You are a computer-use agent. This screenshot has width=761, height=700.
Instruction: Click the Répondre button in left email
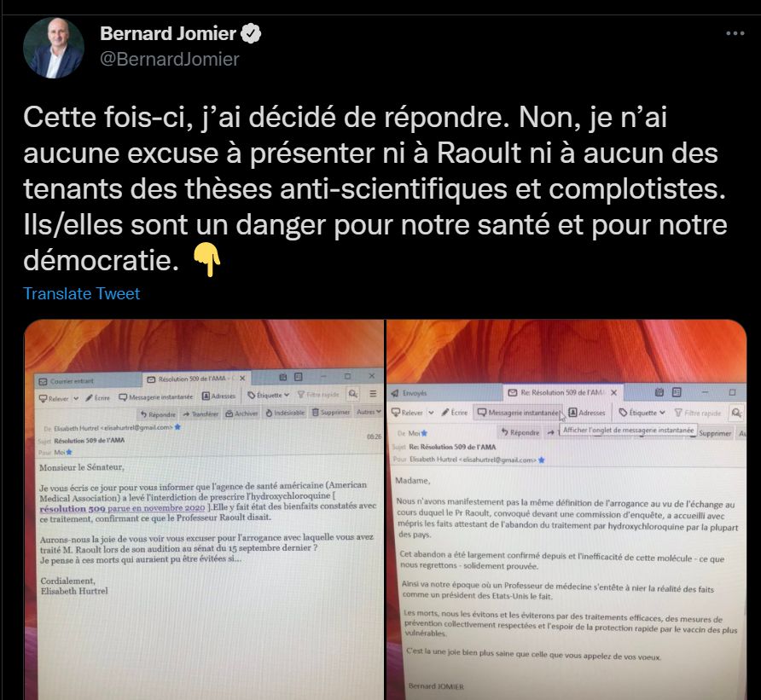click(x=158, y=414)
